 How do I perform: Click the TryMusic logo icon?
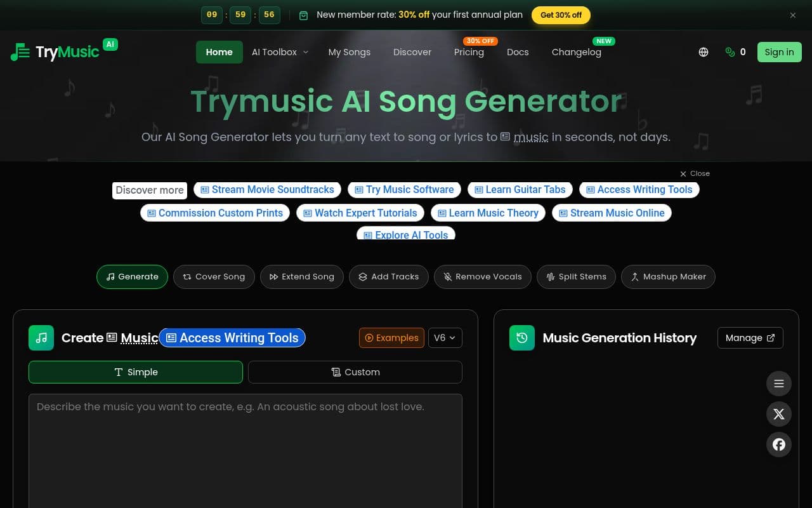click(20, 52)
